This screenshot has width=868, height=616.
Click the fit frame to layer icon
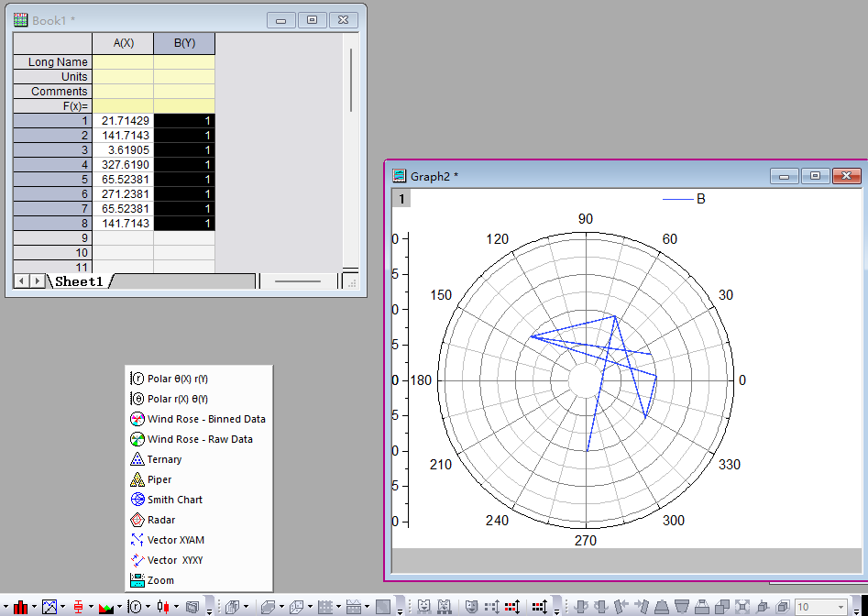click(x=742, y=607)
